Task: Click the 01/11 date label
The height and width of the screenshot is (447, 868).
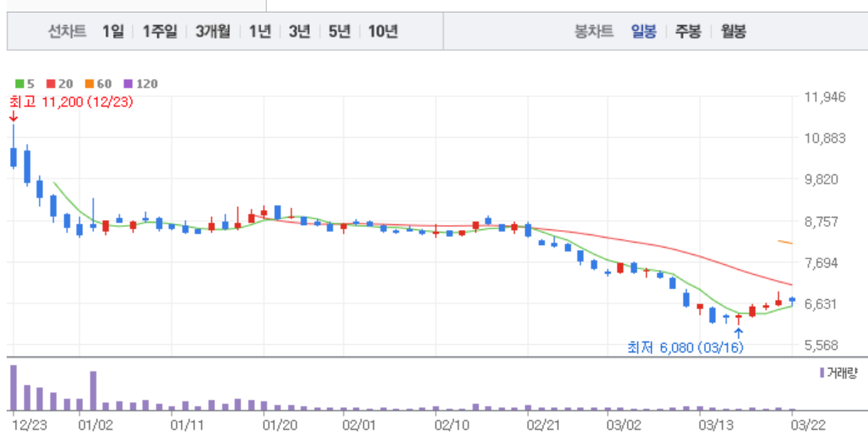Action: coord(189,425)
